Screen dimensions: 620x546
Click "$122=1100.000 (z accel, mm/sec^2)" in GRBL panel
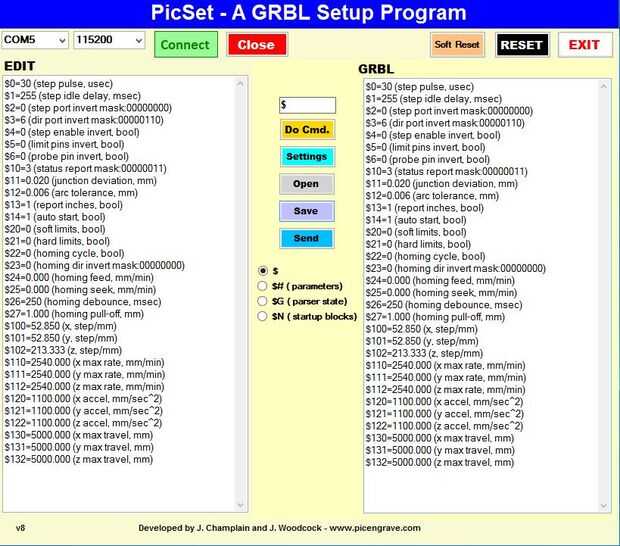(x=444, y=426)
